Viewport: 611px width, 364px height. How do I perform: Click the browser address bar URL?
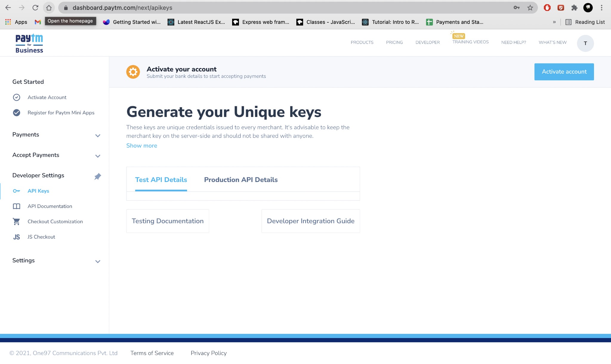[x=122, y=8]
